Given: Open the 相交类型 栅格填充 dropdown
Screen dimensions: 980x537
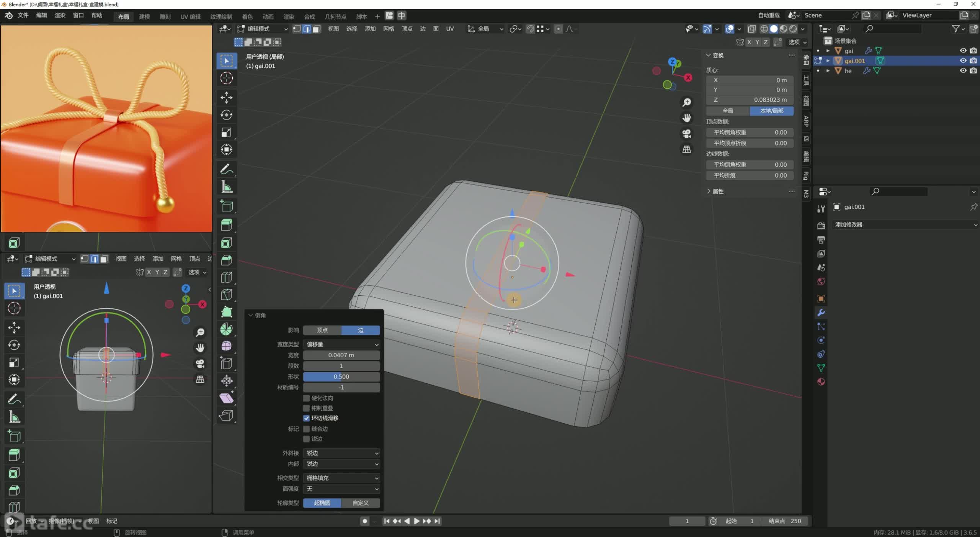Looking at the screenshot, I should click(341, 478).
